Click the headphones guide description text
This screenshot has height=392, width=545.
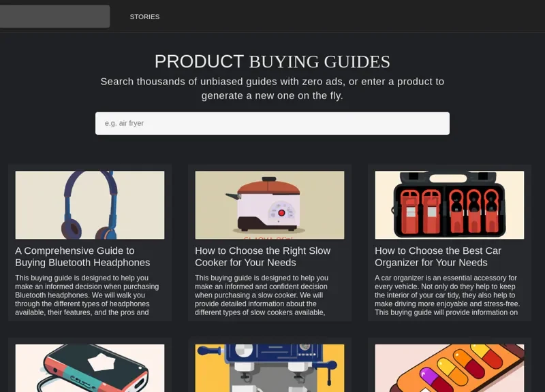[89, 296]
